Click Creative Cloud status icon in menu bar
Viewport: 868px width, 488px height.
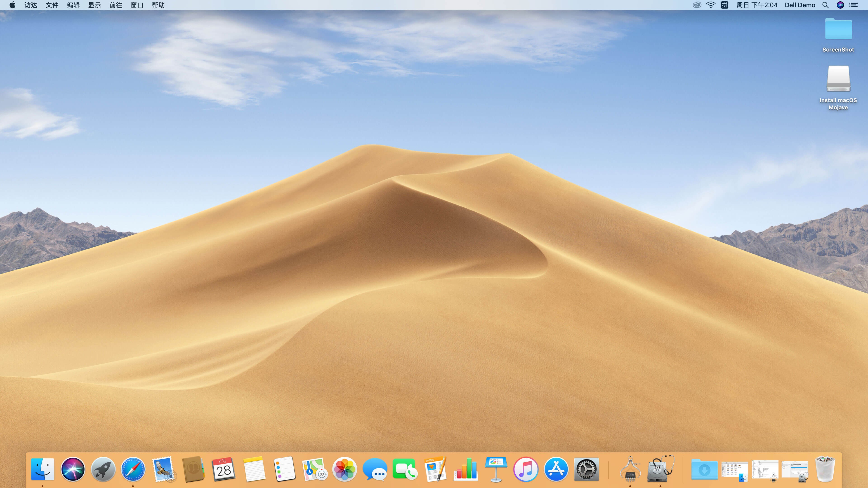(x=697, y=5)
